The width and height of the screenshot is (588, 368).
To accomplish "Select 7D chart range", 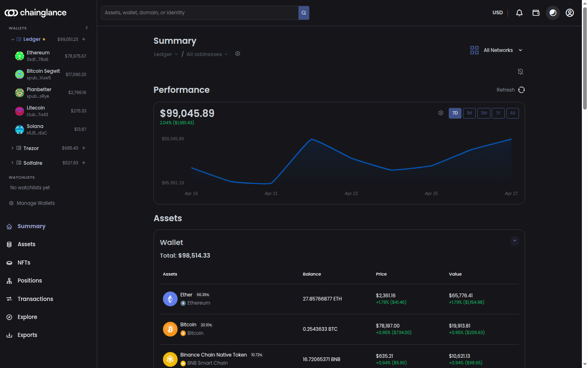I will click(455, 113).
